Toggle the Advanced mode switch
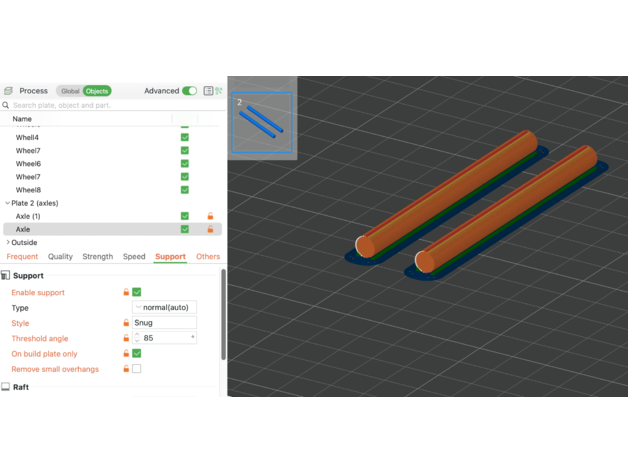Image resolution: width=628 pixels, height=472 pixels. point(189,91)
